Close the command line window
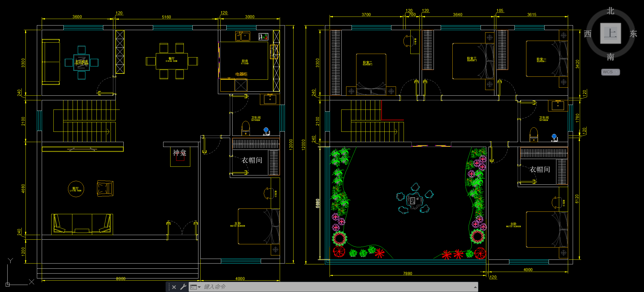This screenshot has width=644, height=292. [x=174, y=287]
